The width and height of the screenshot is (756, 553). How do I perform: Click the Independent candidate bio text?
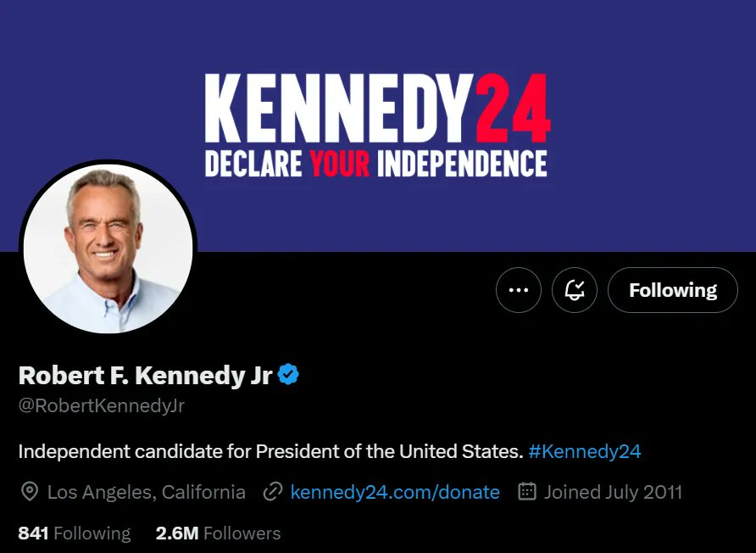coord(270,451)
